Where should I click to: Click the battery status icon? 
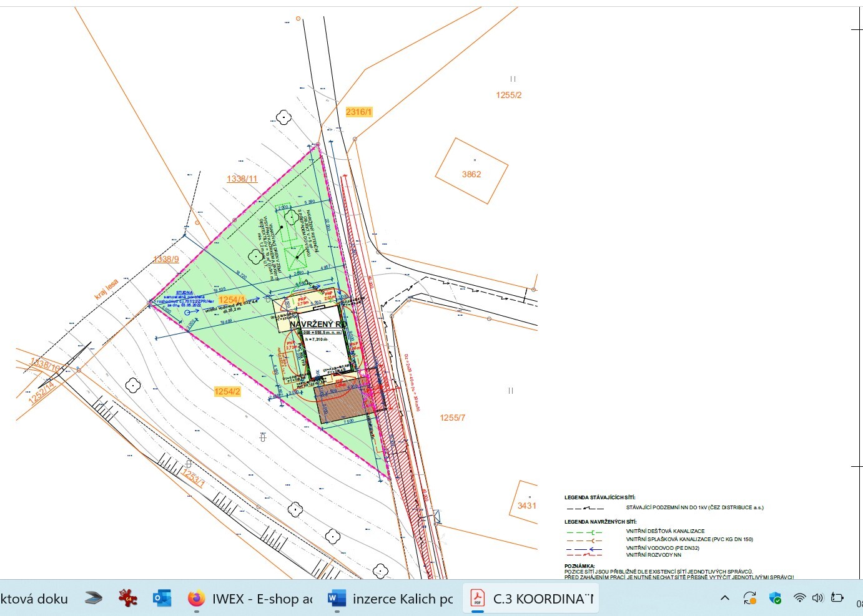click(837, 598)
